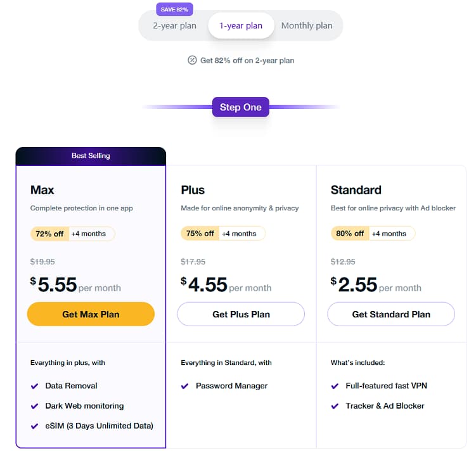476x451 pixels.
Task: Click the 80% off badge on Standard
Action: tap(350, 234)
